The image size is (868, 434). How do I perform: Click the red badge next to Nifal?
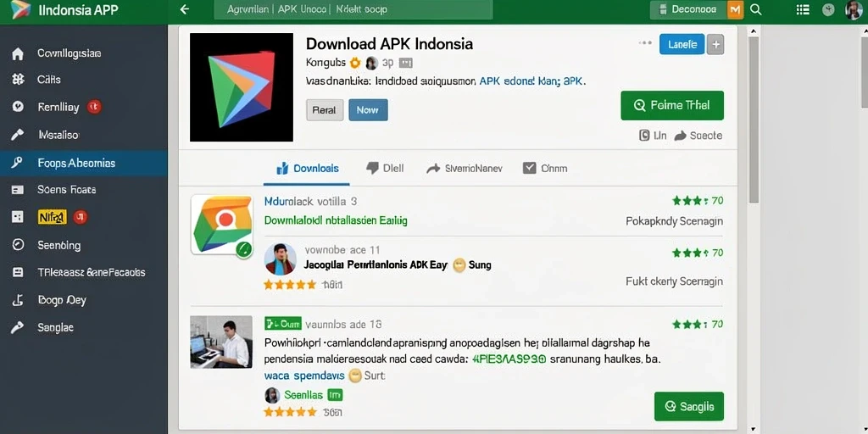point(81,217)
